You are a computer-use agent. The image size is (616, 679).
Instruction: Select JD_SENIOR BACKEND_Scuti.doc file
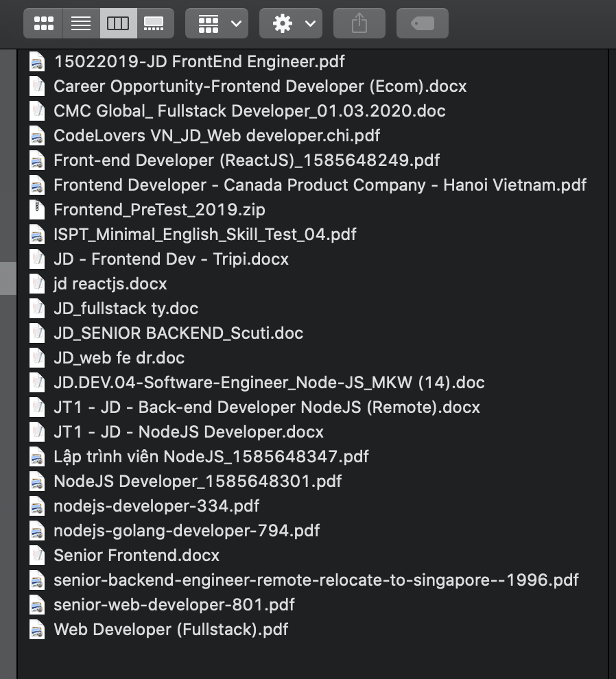pos(178,333)
